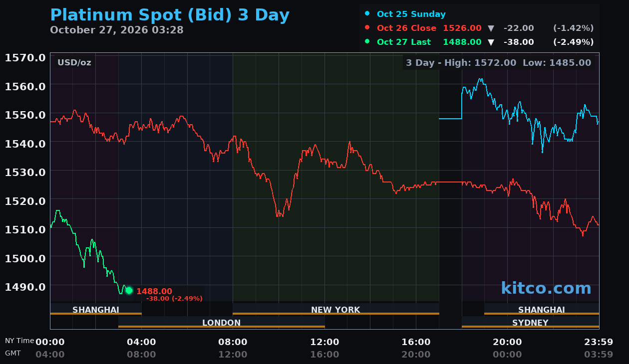Image resolution: width=629 pixels, height=364 pixels.
Task: Click the 1550.0 y-axis label
Action: pos(25,115)
